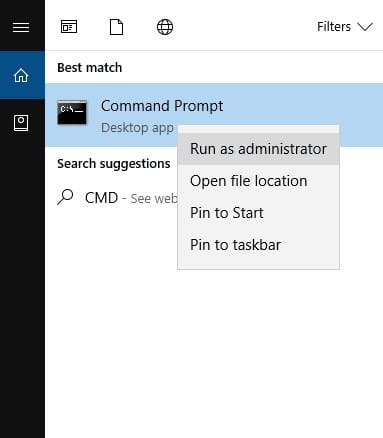Expand the Filters dropdown
This screenshot has width=383, height=438.
tap(345, 27)
